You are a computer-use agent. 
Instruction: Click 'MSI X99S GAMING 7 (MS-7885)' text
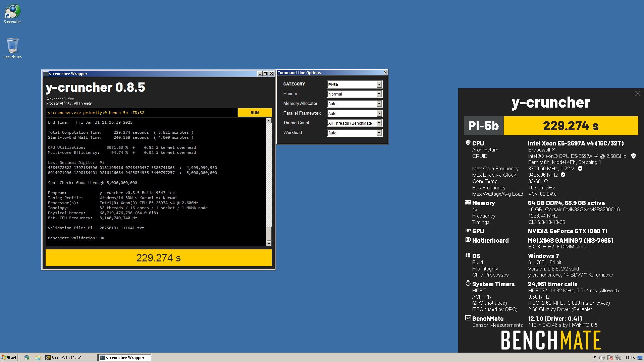pos(571,241)
